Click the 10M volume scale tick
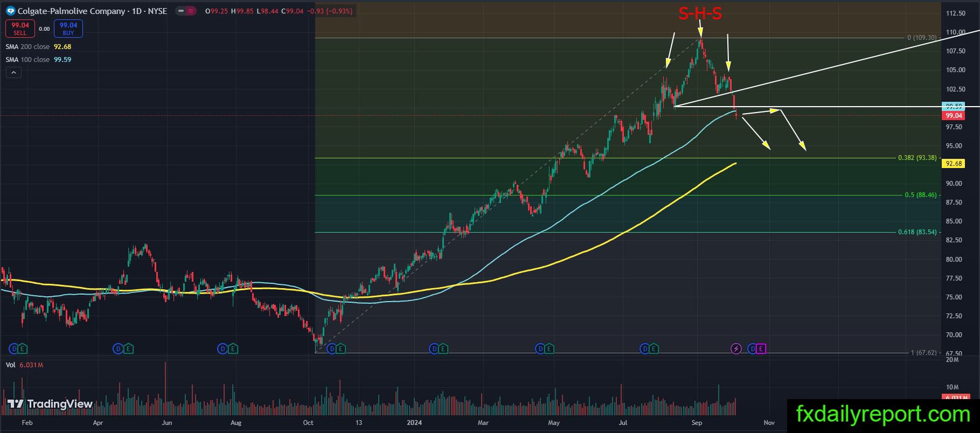The width and height of the screenshot is (980, 433). pos(953,387)
